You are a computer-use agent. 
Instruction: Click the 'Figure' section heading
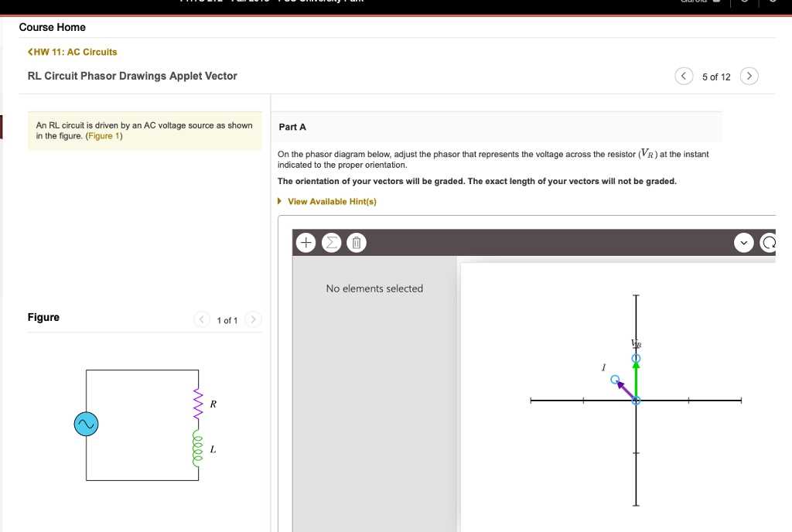coord(43,317)
